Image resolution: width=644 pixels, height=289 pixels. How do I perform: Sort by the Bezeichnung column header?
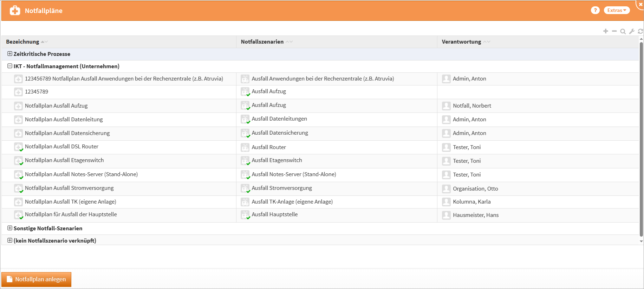coord(23,42)
